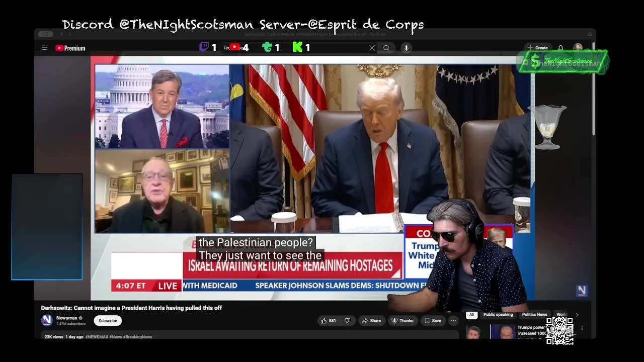Select the Politics News filter chip

pos(534,315)
